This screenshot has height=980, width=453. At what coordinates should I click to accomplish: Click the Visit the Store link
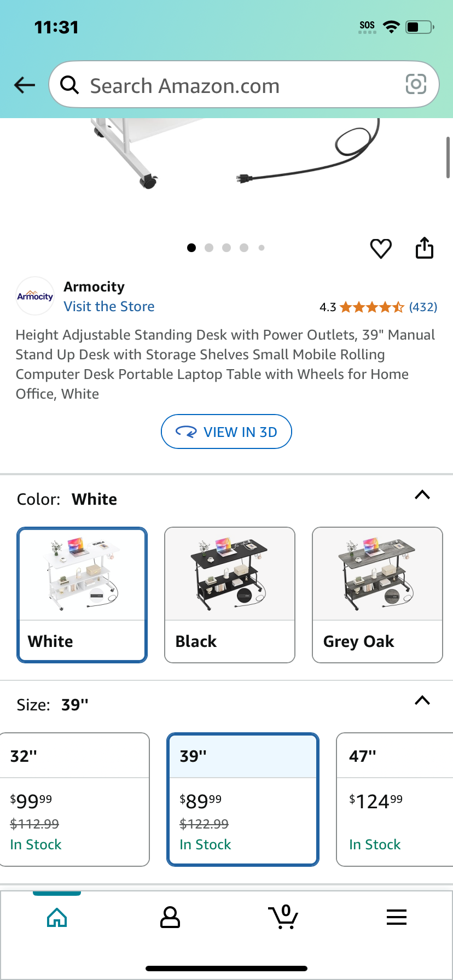(x=109, y=306)
